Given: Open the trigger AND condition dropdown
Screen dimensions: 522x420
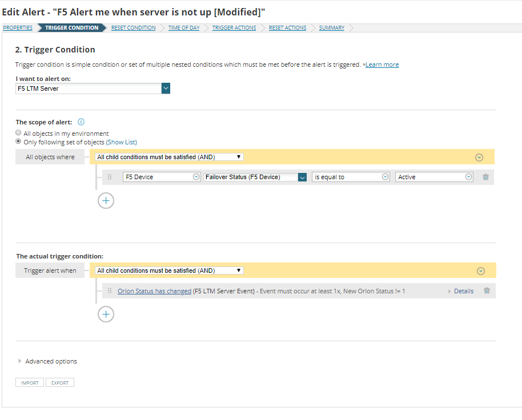Looking at the screenshot, I should coord(169,270).
